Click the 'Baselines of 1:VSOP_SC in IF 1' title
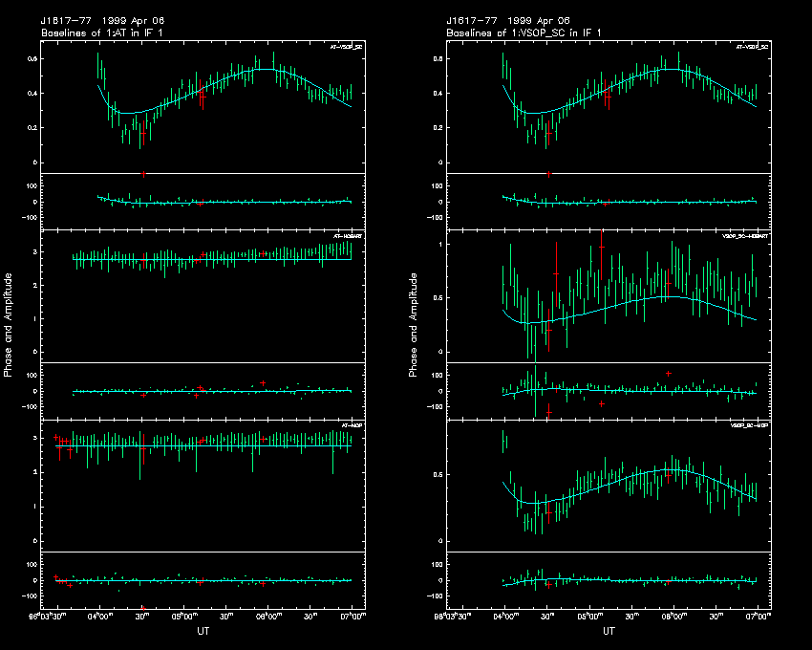Viewport: 812px width, 650px height. point(524,32)
